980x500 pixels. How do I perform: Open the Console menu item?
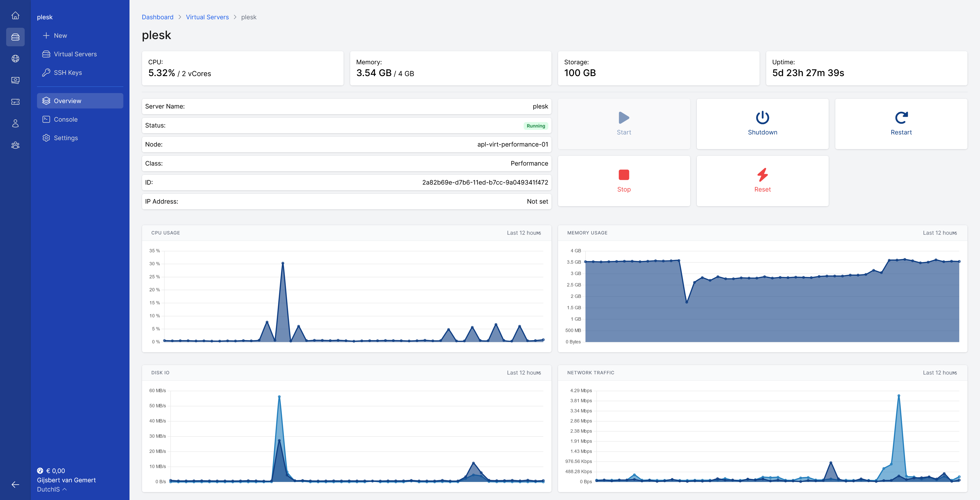click(66, 120)
